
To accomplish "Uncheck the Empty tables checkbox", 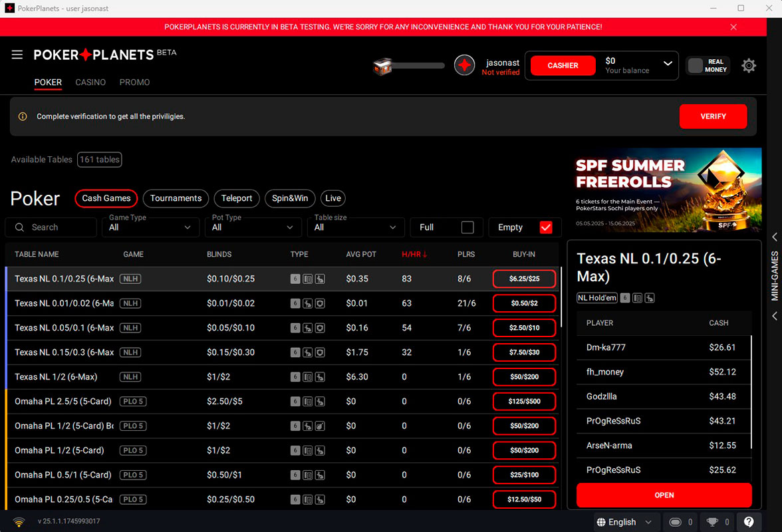I will [546, 227].
